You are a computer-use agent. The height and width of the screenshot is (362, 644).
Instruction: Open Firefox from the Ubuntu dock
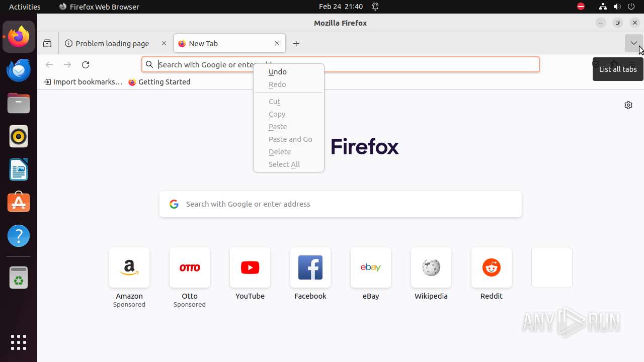click(19, 37)
